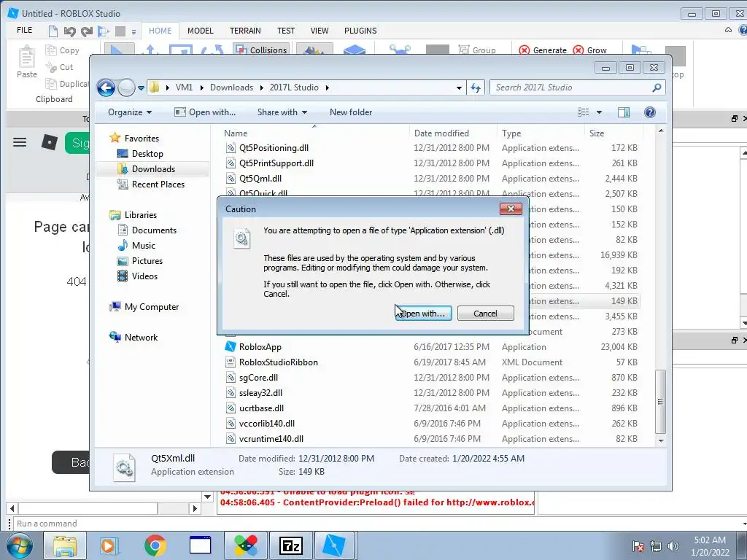
Task: Open the address bar history dropdown arrow
Action: 459,87
